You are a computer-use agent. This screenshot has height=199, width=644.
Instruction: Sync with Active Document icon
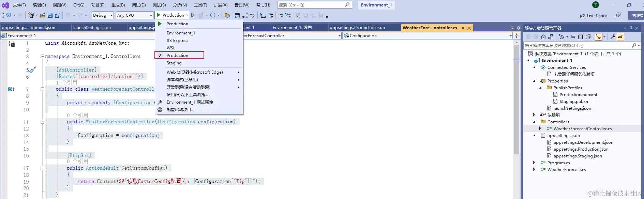(573, 37)
